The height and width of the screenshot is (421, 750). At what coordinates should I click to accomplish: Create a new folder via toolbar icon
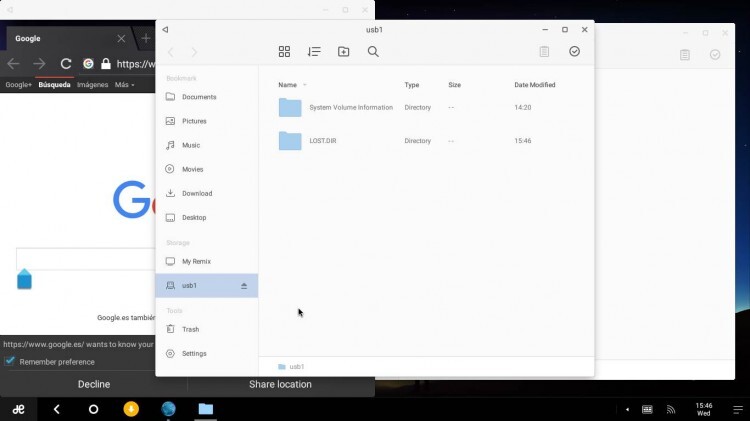pyautogui.click(x=343, y=52)
